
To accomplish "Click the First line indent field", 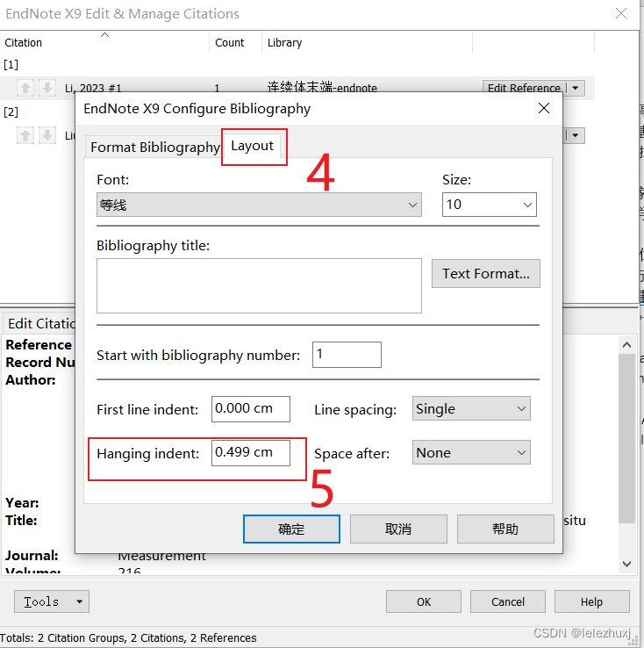I will tap(251, 409).
